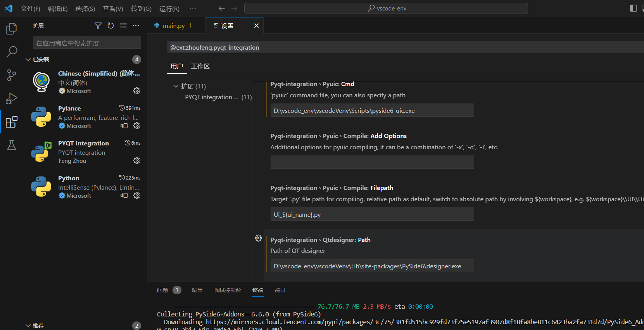Switch to the 调试控制台 debug console panel
The width and height of the screenshot is (644, 330).
point(228,290)
